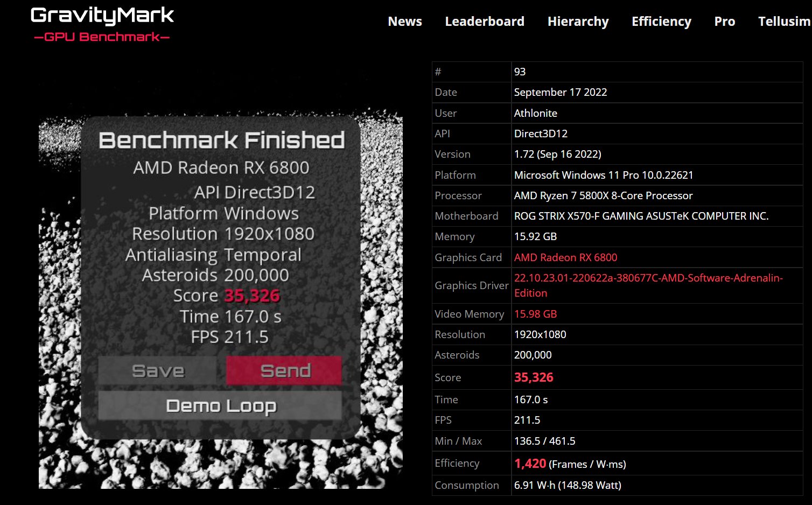Select AMD Ryzen 7 5800X processor text
Viewport: 812px width, 505px height.
[603, 195]
